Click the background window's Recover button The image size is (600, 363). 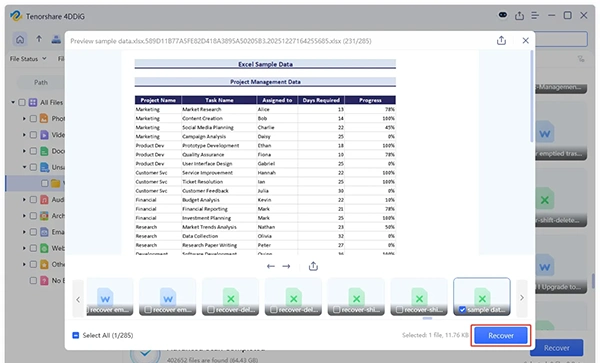557,348
